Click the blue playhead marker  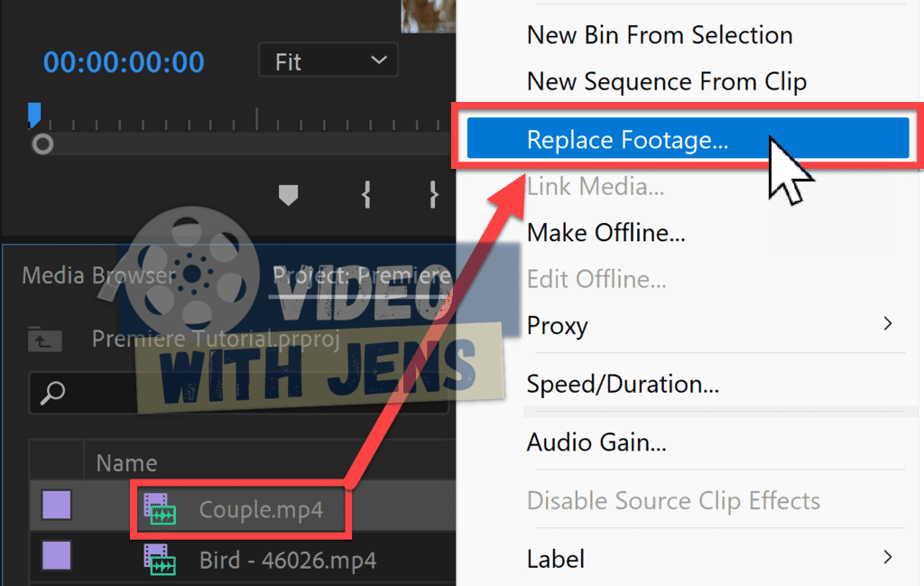[x=34, y=115]
